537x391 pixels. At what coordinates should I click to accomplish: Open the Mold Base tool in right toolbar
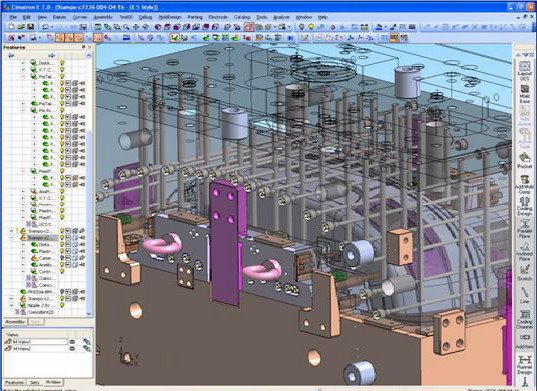[x=524, y=93]
